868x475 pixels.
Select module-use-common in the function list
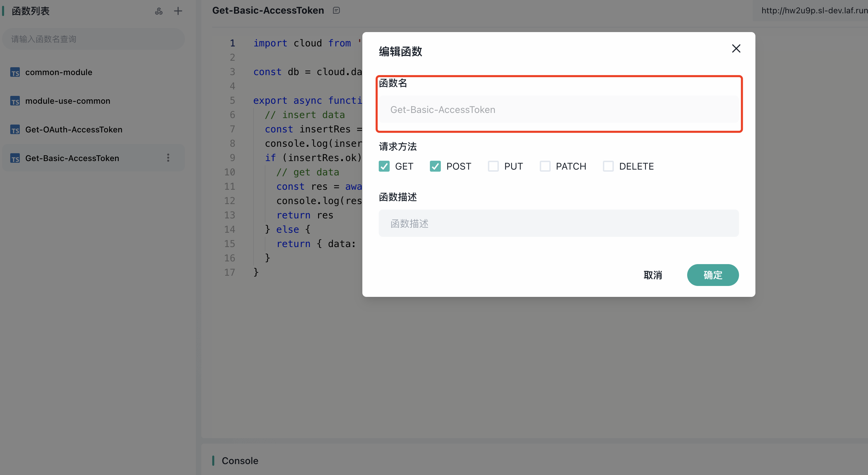click(68, 101)
